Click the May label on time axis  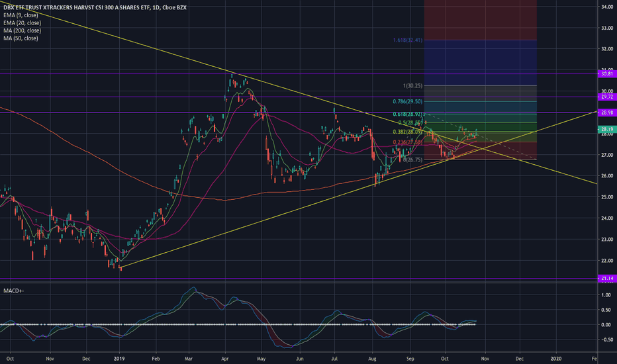261,359
